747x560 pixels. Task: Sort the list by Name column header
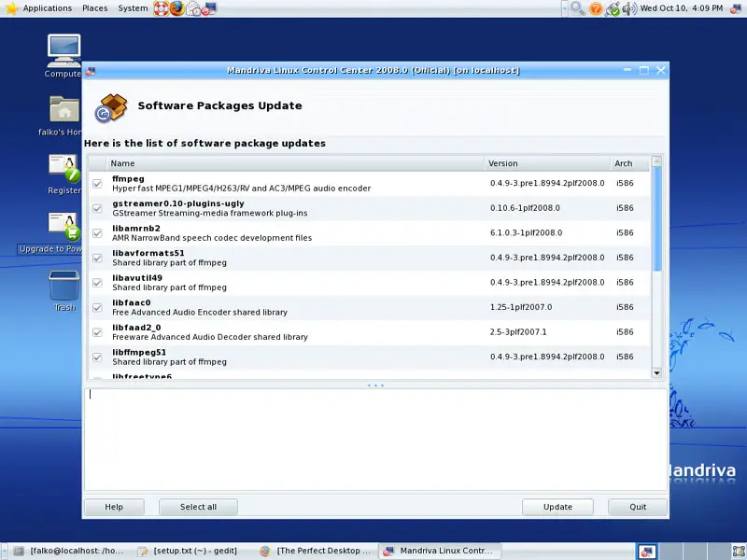[x=295, y=163]
